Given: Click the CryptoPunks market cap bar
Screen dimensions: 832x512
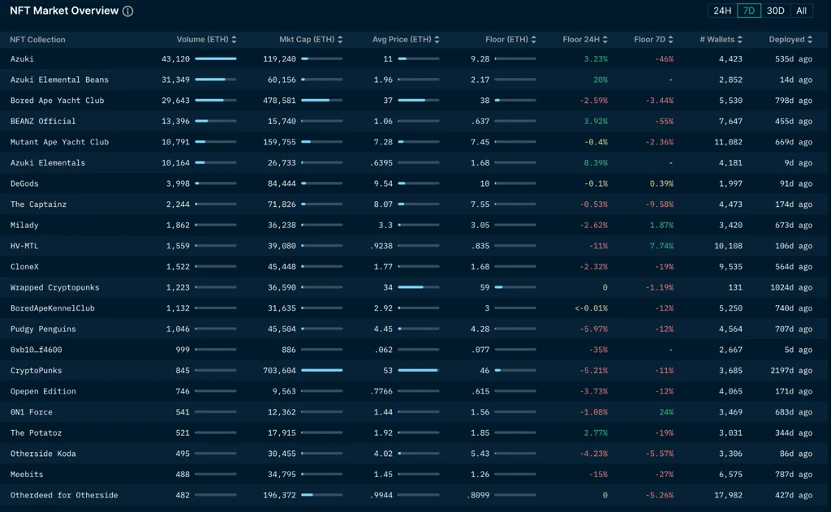Looking at the screenshot, I should pyautogui.click(x=322, y=370).
